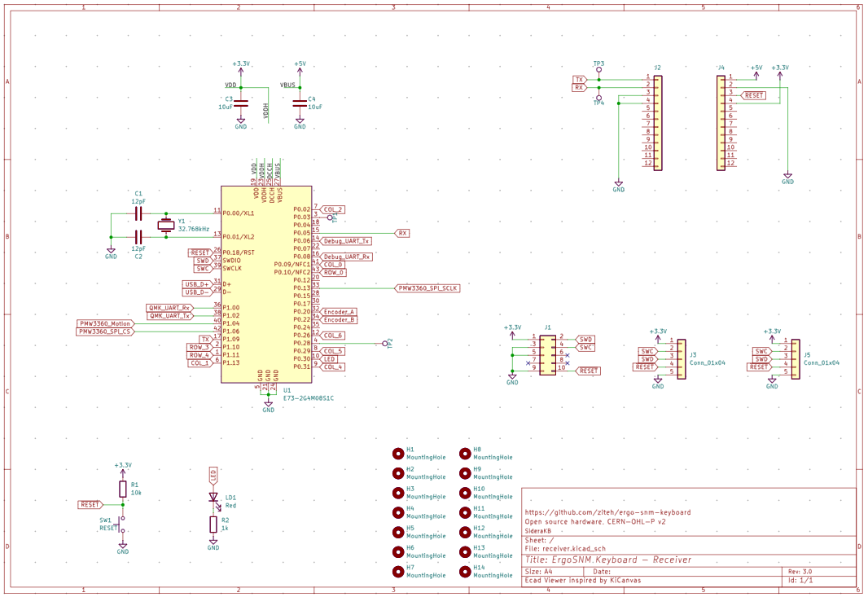Select resistor R2 1k symbol

pyautogui.click(x=213, y=525)
